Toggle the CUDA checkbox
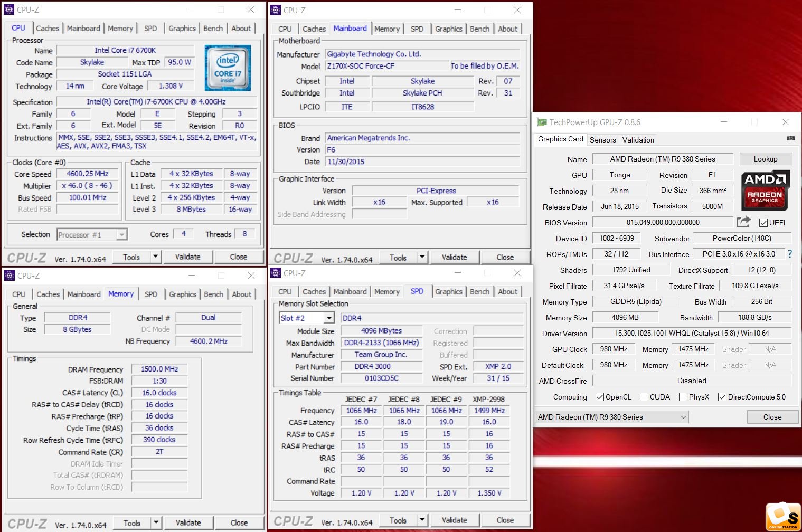802x532 pixels. [644, 397]
